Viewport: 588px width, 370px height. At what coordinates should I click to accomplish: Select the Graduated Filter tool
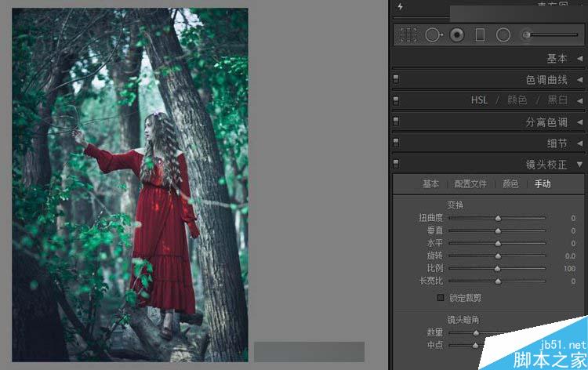pyautogui.click(x=480, y=34)
